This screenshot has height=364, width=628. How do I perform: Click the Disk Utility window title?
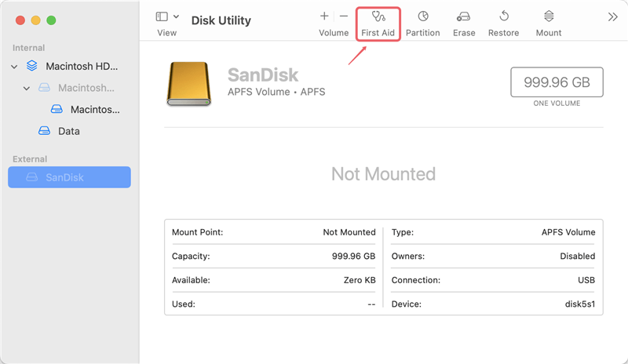(221, 20)
